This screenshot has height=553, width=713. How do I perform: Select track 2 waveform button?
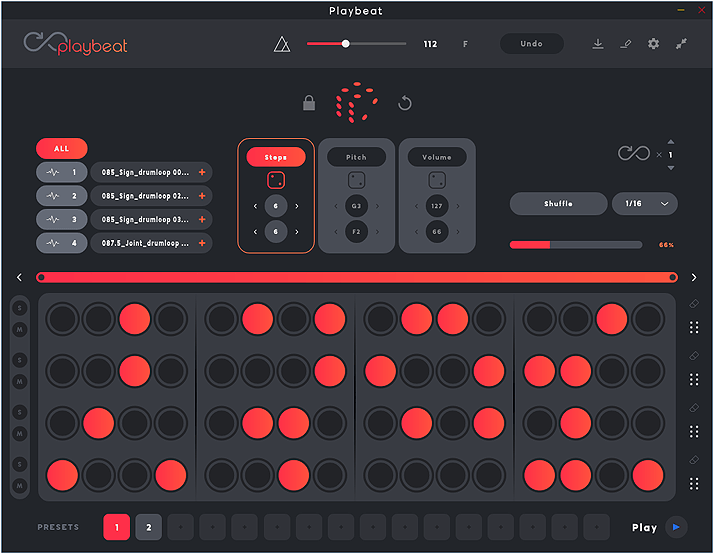[62, 196]
